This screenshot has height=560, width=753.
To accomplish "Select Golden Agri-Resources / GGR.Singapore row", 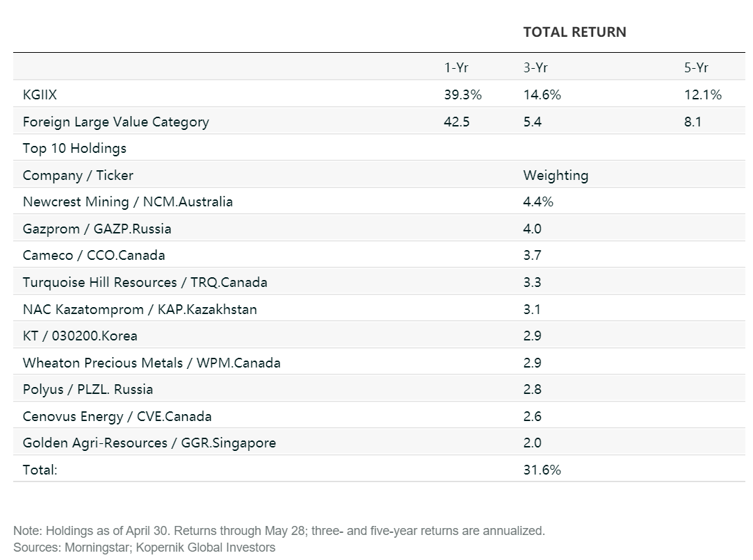I will [x=379, y=442].
